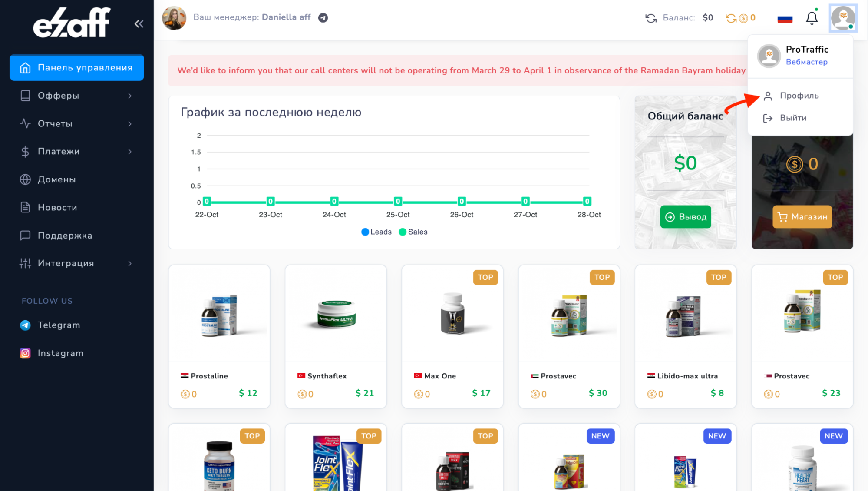The width and height of the screenshot is (868, 491).
Task: Click the Профиль person icon
Action: (x=768, y=96)
